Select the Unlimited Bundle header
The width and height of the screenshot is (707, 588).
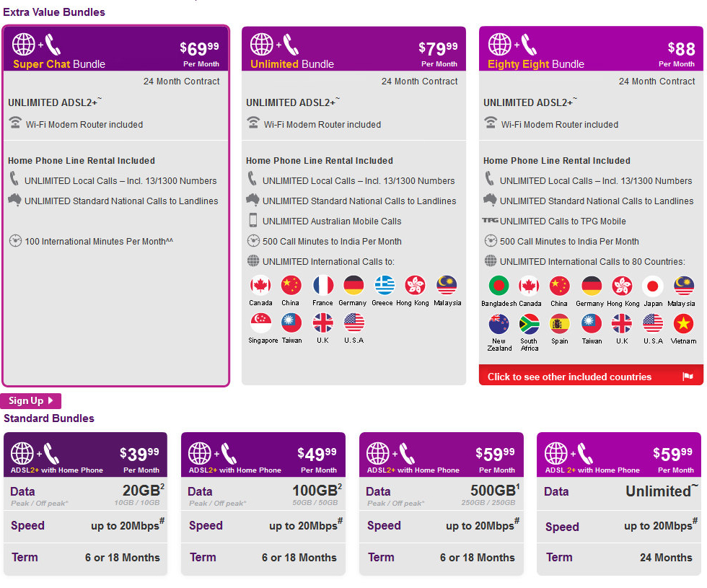pyautogui.click(x=354, y=49)
